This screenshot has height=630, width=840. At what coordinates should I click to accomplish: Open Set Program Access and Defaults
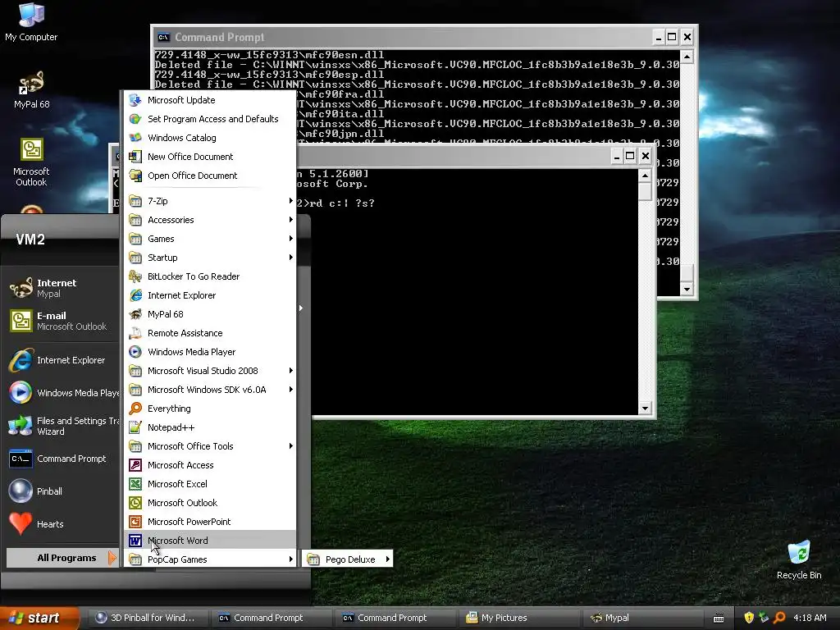tap(210, 119)
